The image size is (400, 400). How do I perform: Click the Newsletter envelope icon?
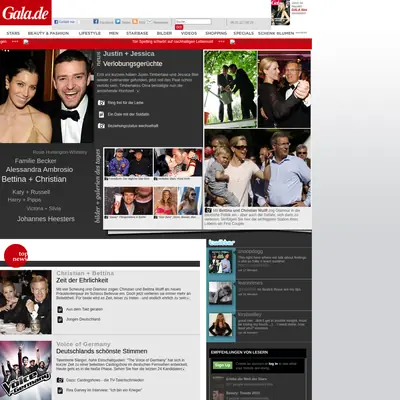(150, 21)
